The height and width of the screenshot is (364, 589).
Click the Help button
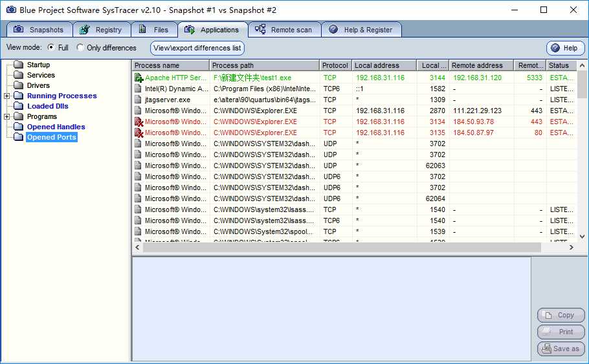tap(565, 48)
